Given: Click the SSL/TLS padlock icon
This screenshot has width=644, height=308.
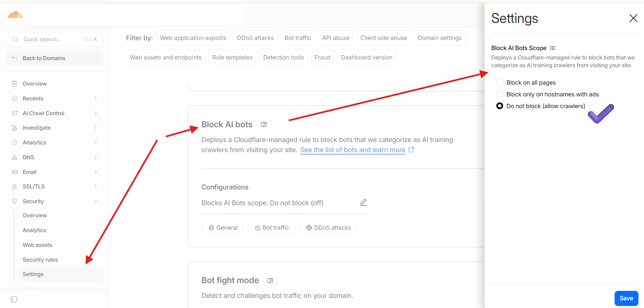Looking at the screenshot, I should [x=14, y=186].
